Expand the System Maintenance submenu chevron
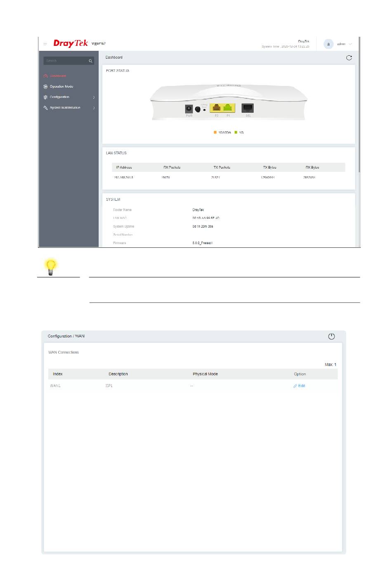 [94, 108]
